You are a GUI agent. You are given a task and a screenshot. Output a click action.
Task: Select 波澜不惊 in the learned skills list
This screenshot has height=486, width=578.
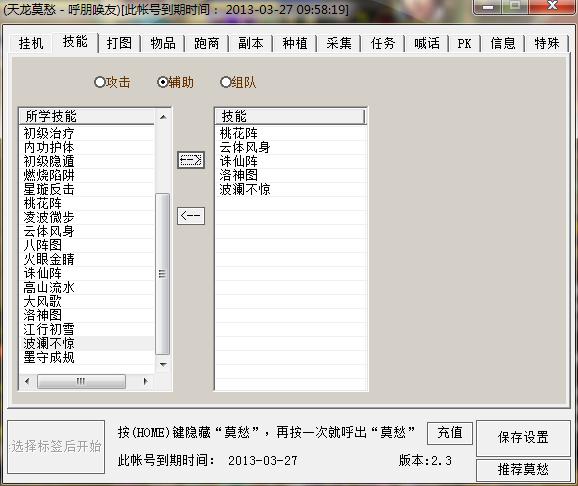87,343
